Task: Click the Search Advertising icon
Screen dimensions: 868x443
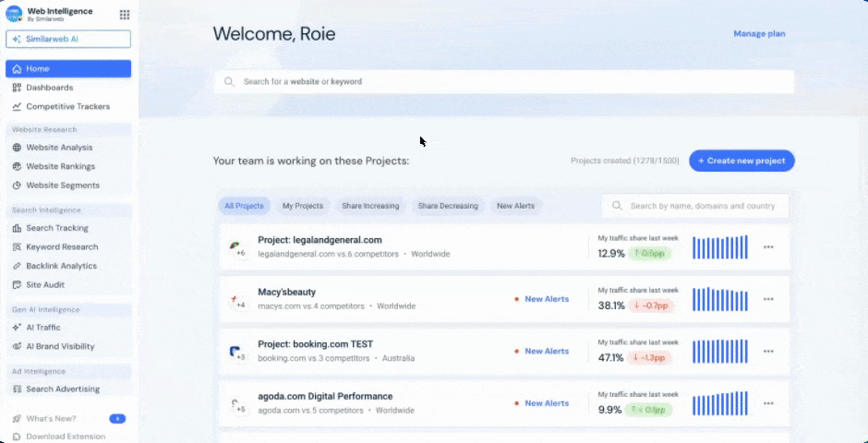Action: click(x=17, y=389)
